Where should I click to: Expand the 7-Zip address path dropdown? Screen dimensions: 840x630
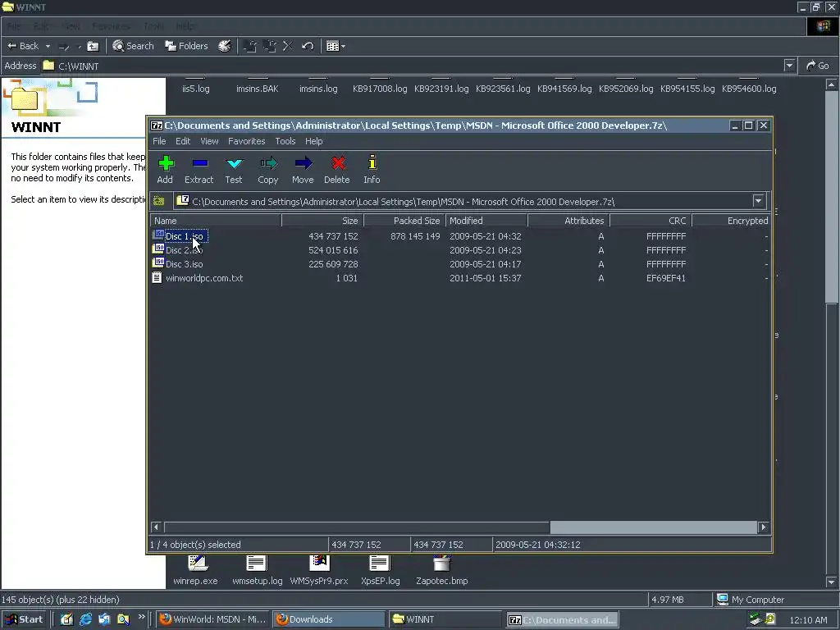coord(758,202)
